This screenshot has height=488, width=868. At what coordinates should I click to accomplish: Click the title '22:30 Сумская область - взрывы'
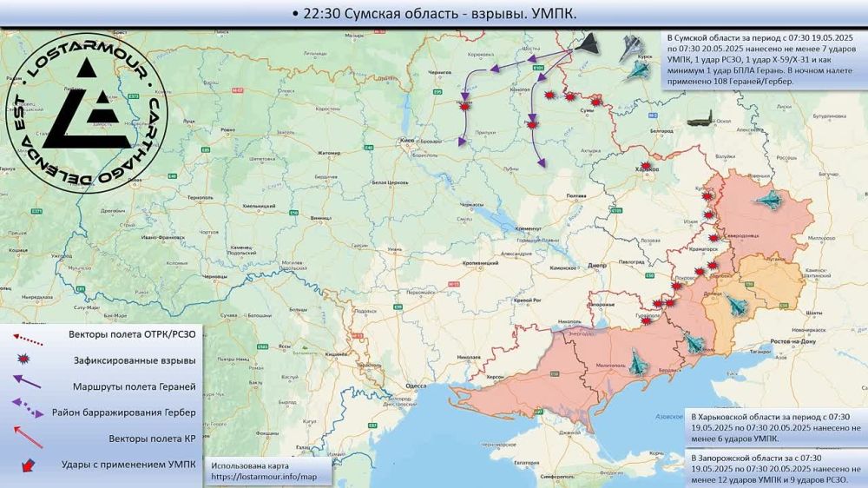(x=434, y=13)
